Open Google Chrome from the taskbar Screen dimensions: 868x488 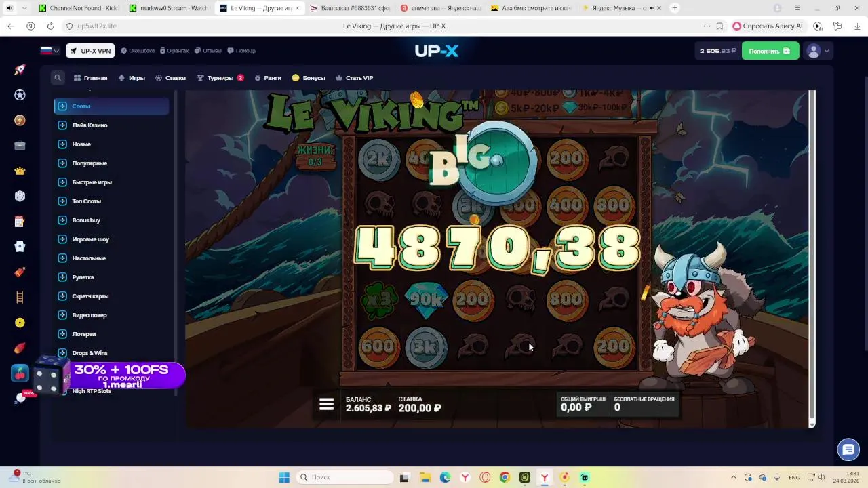(x=505, y=477)
